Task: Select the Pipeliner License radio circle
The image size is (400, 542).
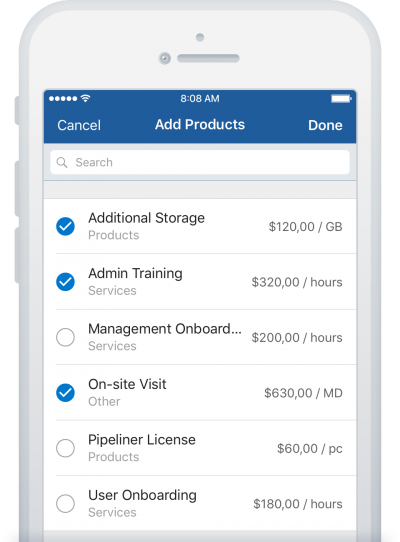Action: pos(65,448)
